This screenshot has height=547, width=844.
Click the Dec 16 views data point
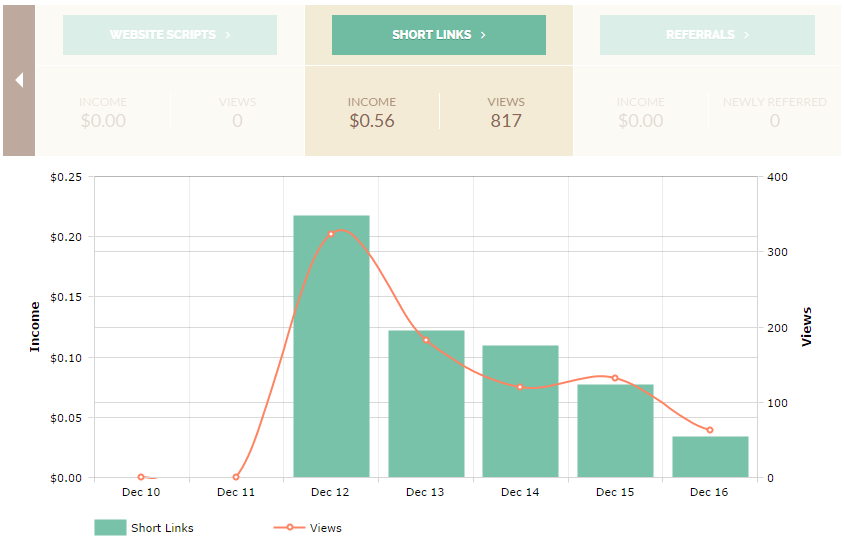pos(710,430)
